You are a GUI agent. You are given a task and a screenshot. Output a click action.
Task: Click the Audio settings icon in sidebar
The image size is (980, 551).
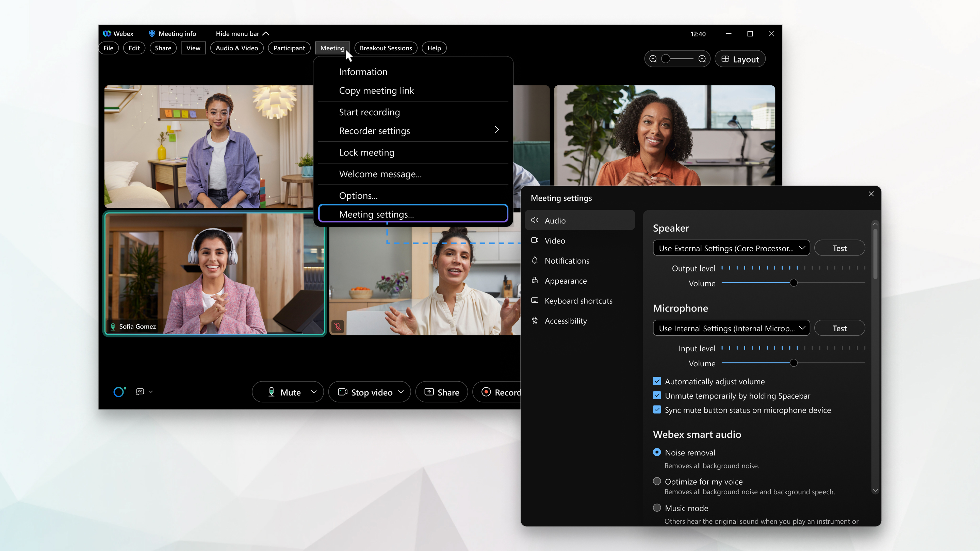(x=535, y=220)
